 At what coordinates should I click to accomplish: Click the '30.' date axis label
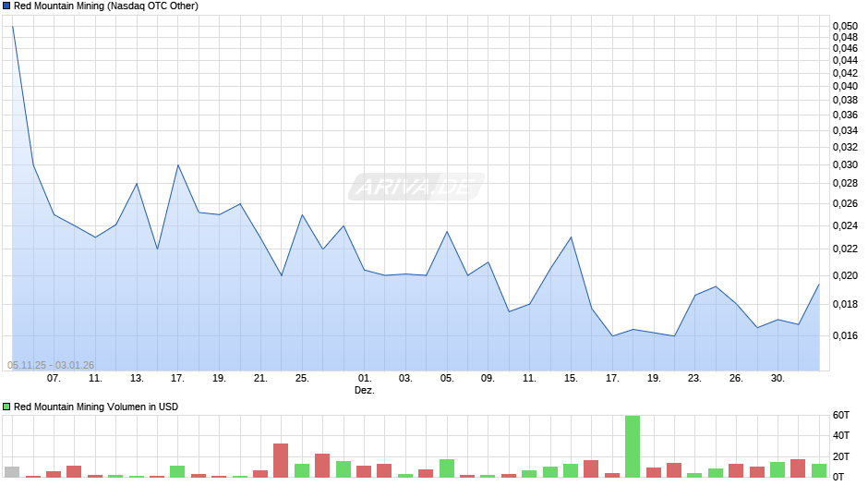pyautogui.click(x=778, y=378)
